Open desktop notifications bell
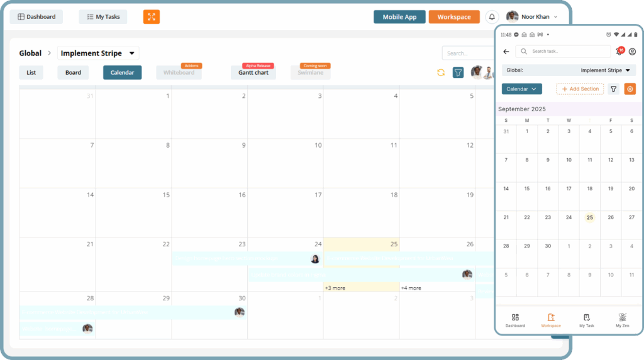644x360 pixels. (x=492, y=17)
